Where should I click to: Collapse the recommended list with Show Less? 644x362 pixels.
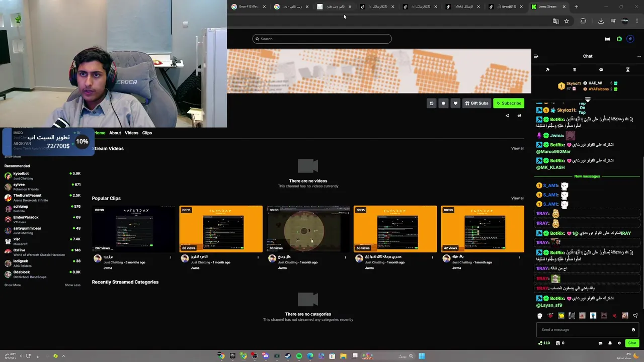(72, 285)
